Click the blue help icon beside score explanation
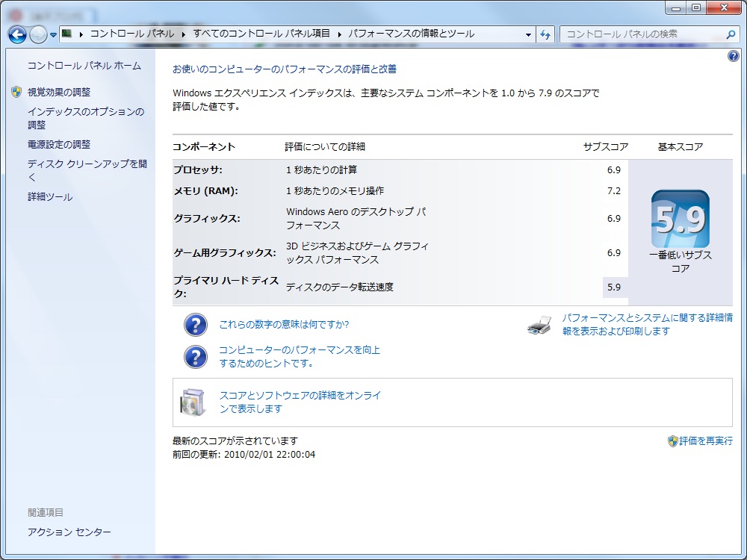This screenshot has height=560, width=747. click(x=195, y=325)
